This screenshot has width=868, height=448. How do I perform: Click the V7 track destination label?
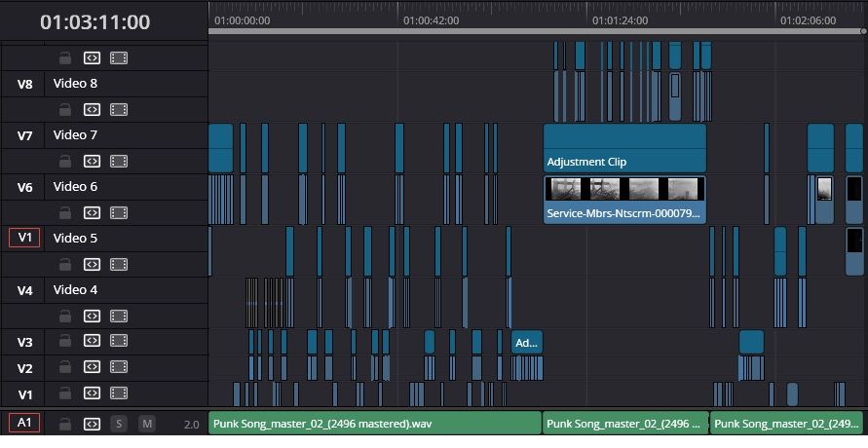pos(24,135)
